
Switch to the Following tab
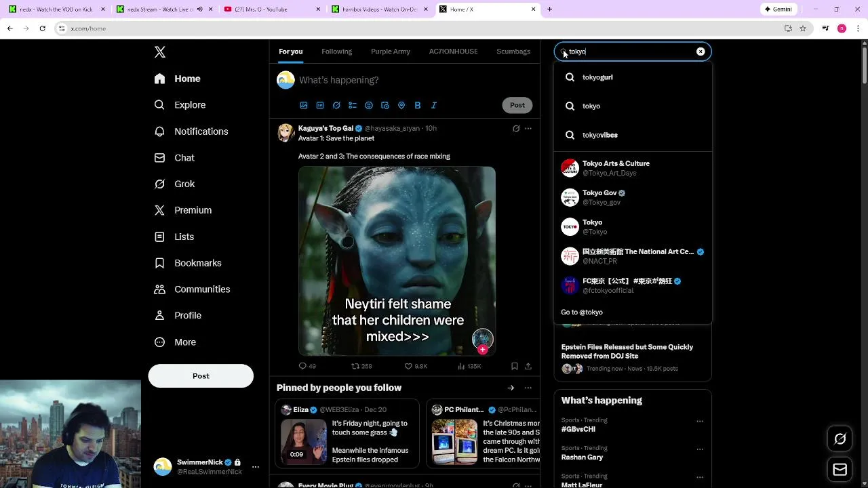[x=336, y=52]
